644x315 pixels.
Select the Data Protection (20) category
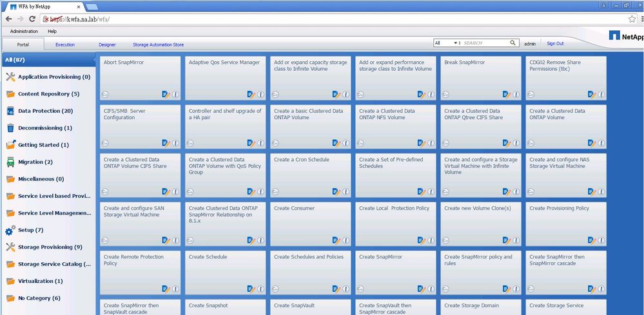45,111
